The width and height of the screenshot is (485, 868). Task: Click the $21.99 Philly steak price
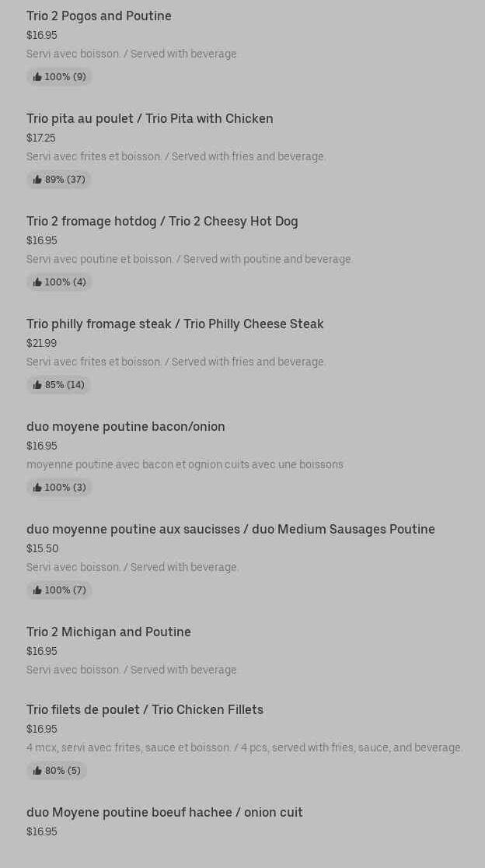(41, 343)
